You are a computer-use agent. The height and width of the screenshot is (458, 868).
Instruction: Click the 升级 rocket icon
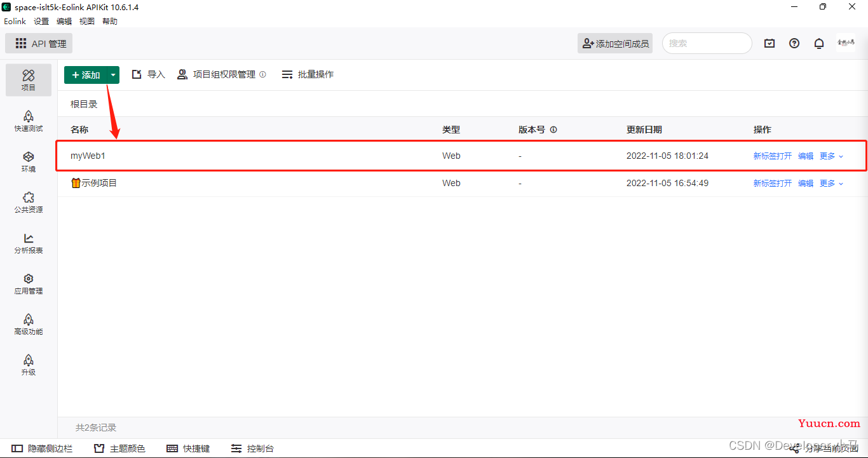tap(29, 360)
